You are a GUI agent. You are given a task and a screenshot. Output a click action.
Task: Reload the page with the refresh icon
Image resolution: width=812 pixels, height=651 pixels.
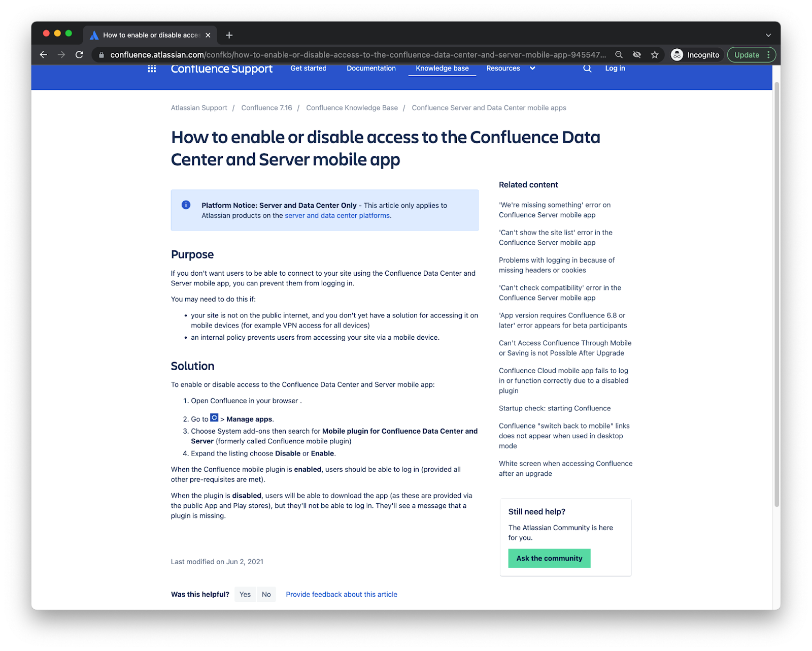[79, 55]
